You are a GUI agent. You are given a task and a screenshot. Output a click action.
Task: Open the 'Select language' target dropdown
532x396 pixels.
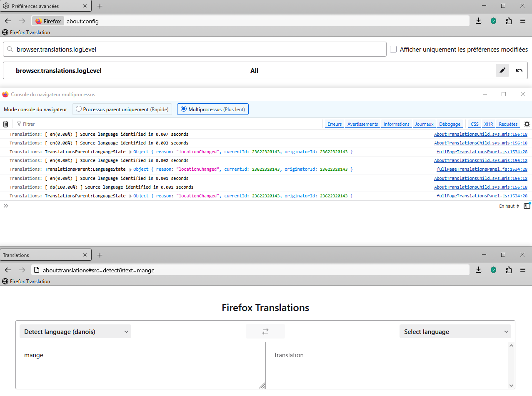point(455,331)
